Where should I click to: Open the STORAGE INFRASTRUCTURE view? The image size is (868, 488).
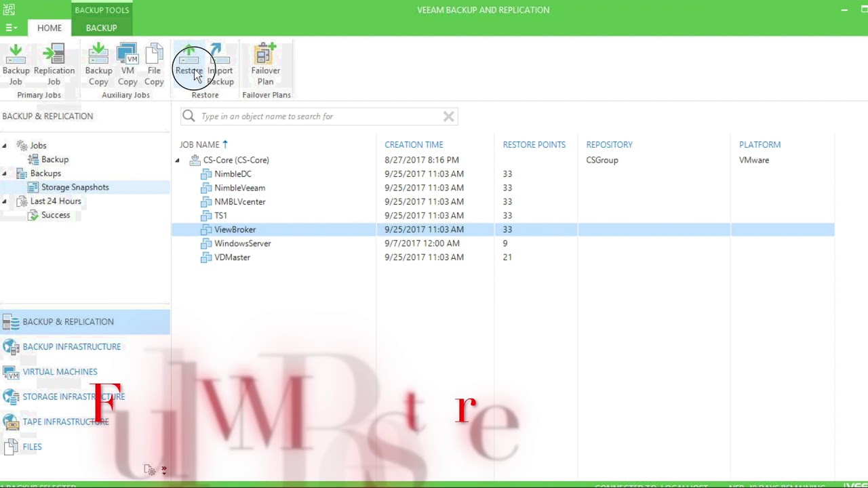(x=85, y=397)
